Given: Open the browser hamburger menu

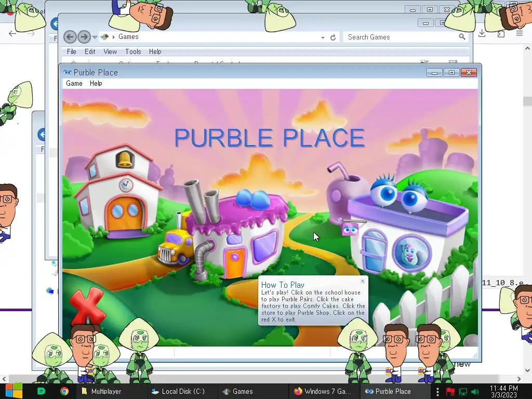Looking at the screenshot, I should click(520, 33).
